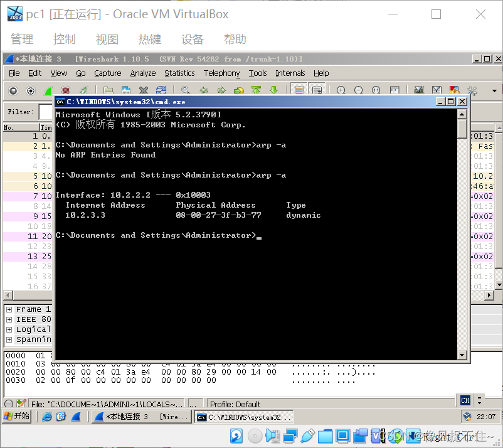Switch to cmd taskbar button

click(x=243, y=417)
